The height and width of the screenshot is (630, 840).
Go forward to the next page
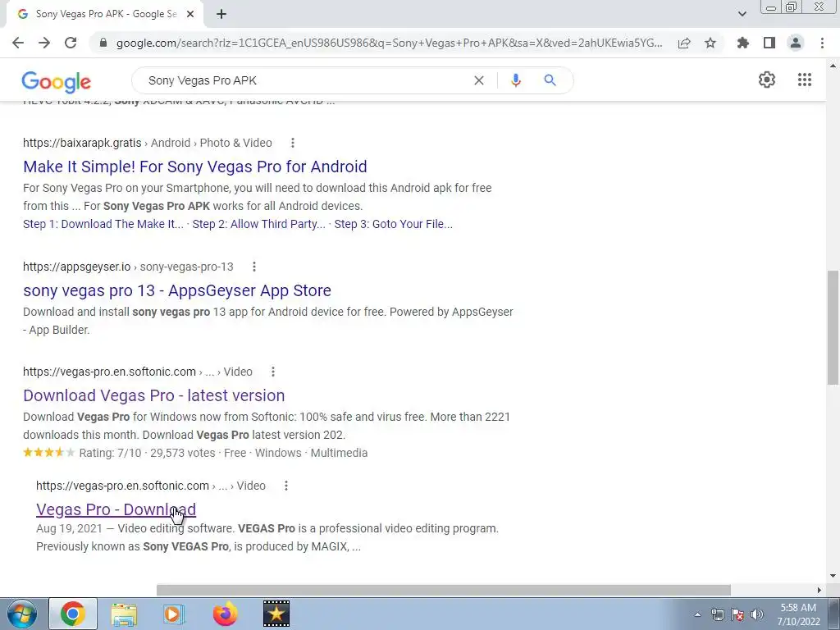[44, 43]
